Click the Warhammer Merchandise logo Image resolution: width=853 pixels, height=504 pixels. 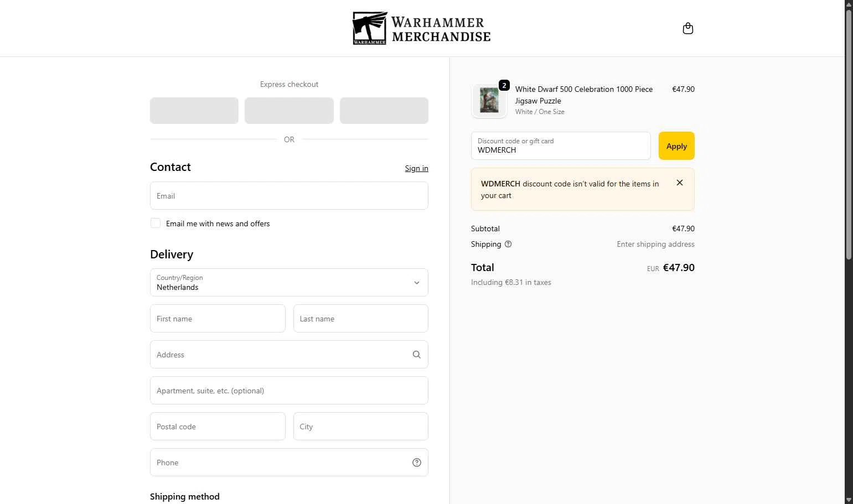coord(422,28)
